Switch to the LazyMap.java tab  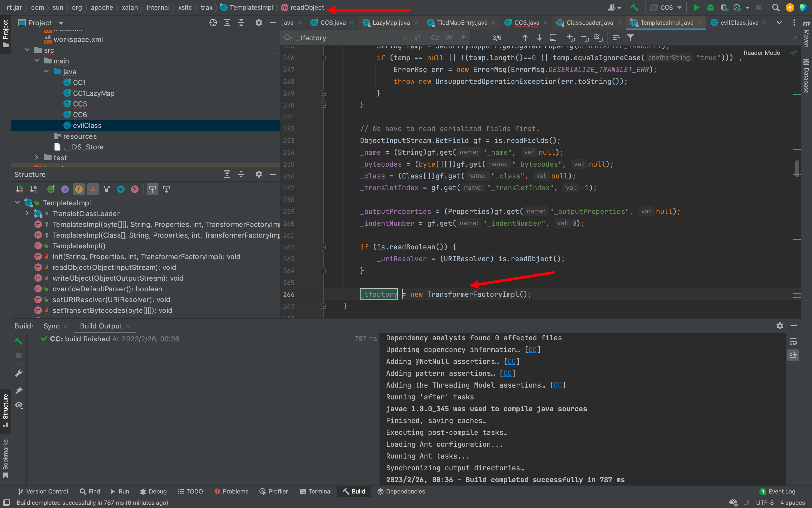tap(391, 23)
